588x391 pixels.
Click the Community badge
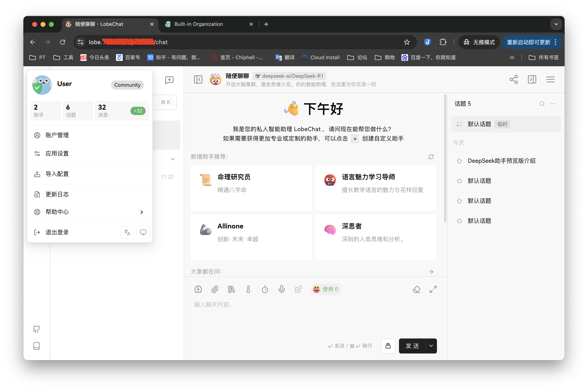pos(127,85)
